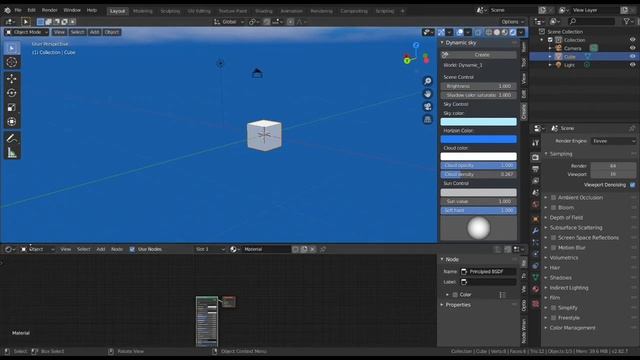This screenshot has height=360, width=640.
Task: Click the viewport pan hand icon
Action: [427, 94]
